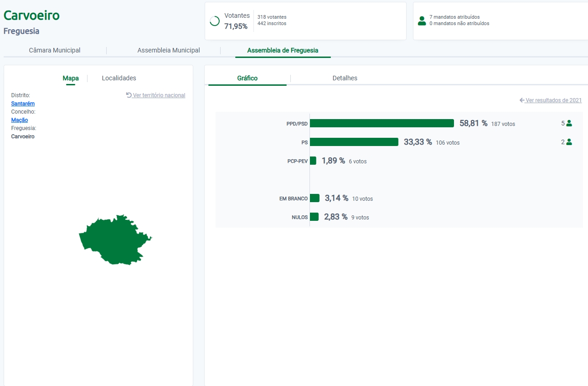Show the Localidades tab
This screenshot has width=588, height=386.
119,78
